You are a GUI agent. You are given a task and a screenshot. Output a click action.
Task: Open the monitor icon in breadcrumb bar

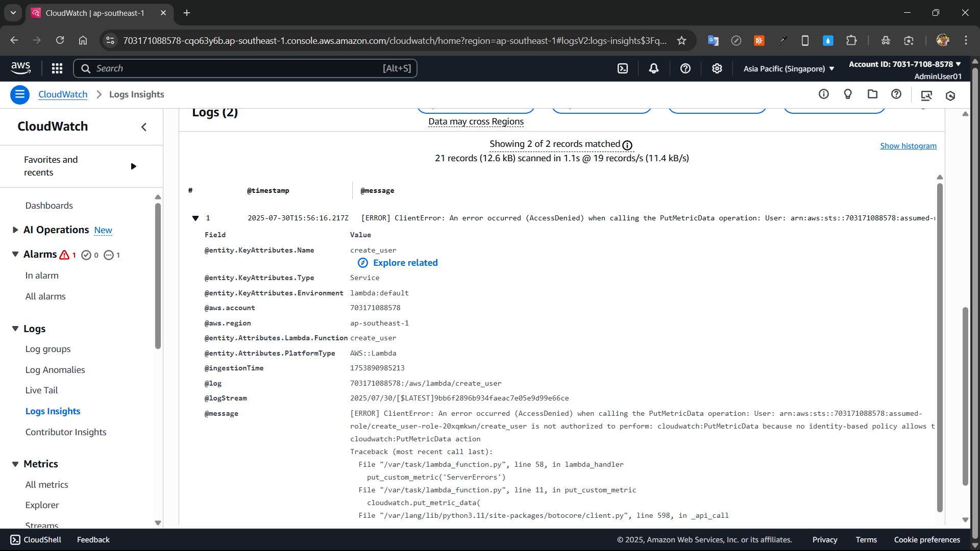[926, 95]
